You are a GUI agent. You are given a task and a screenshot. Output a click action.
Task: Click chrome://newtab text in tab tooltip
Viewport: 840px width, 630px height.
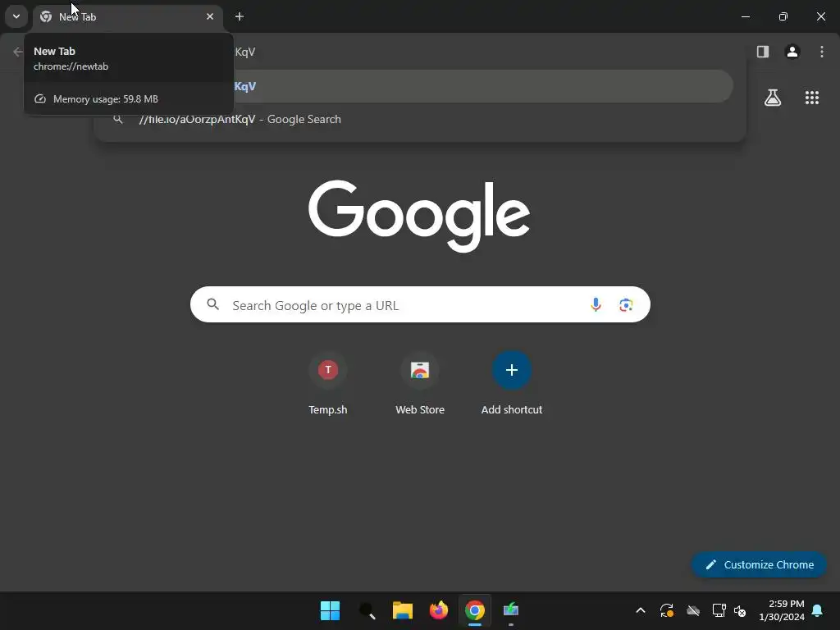click(71, 66)
